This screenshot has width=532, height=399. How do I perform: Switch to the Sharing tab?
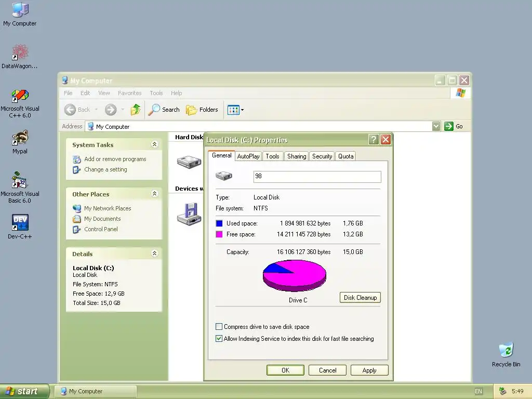pyautogui.click(x=297, y=156)
